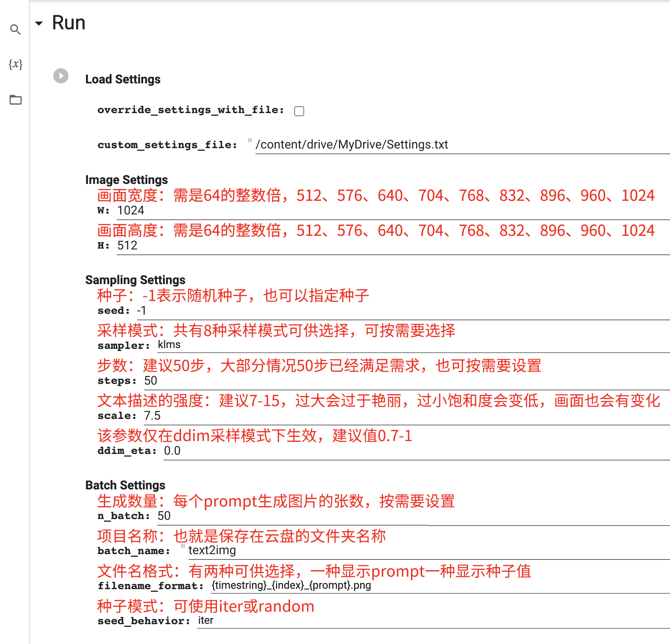Collapse the Run section arrow
The height and width of the screenshot is (644, 670).
pyautogui.click(x=39, y=23)
